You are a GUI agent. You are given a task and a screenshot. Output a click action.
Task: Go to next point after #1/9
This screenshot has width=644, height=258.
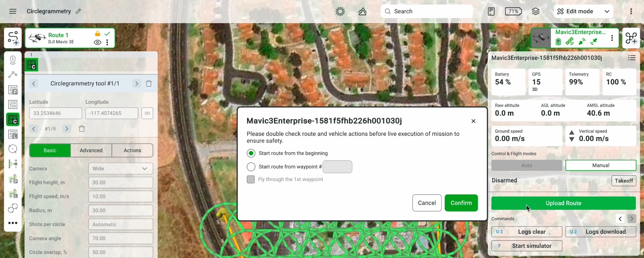tap(67, 129)
